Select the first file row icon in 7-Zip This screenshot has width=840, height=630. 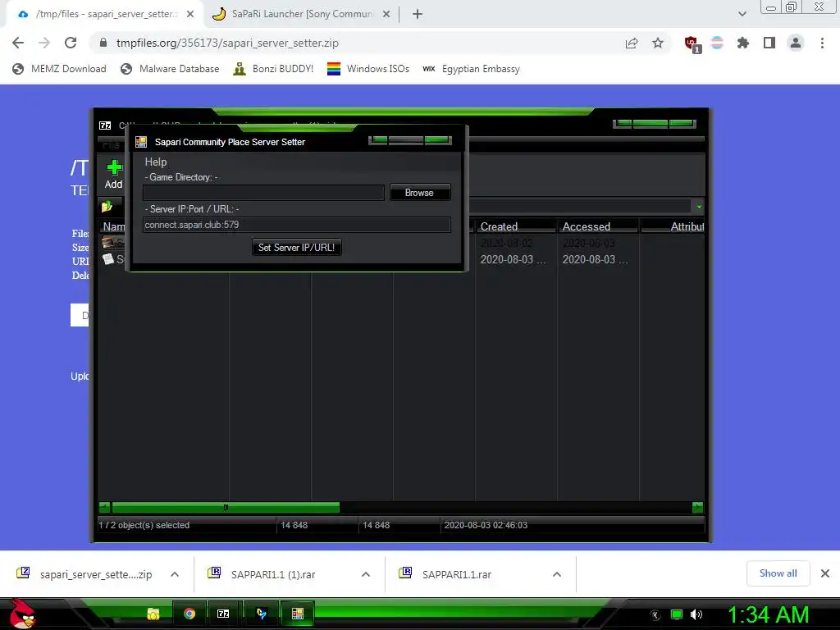[107, 243]
